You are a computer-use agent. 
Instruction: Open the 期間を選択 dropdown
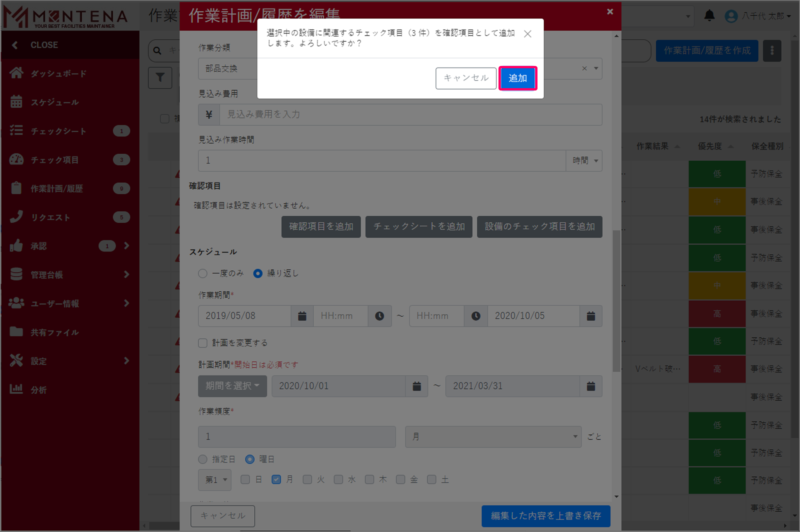point(232,386)
